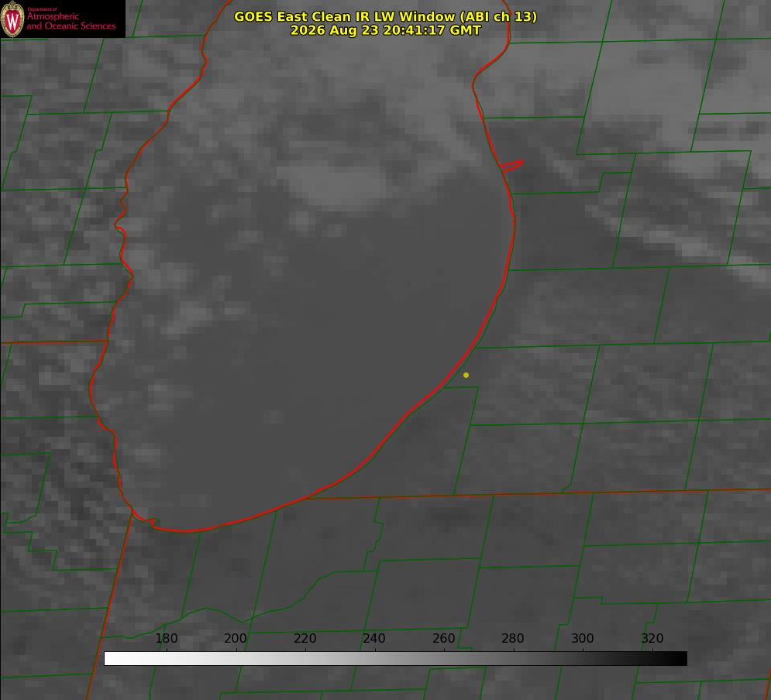
Task: Click the 220 tick label on the scale
Action: [305, 638]
